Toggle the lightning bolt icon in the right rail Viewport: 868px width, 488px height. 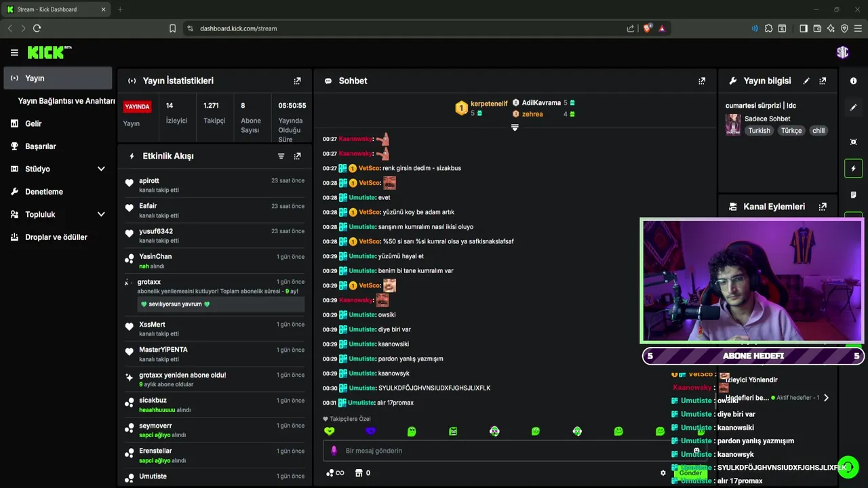coord(853,168)
